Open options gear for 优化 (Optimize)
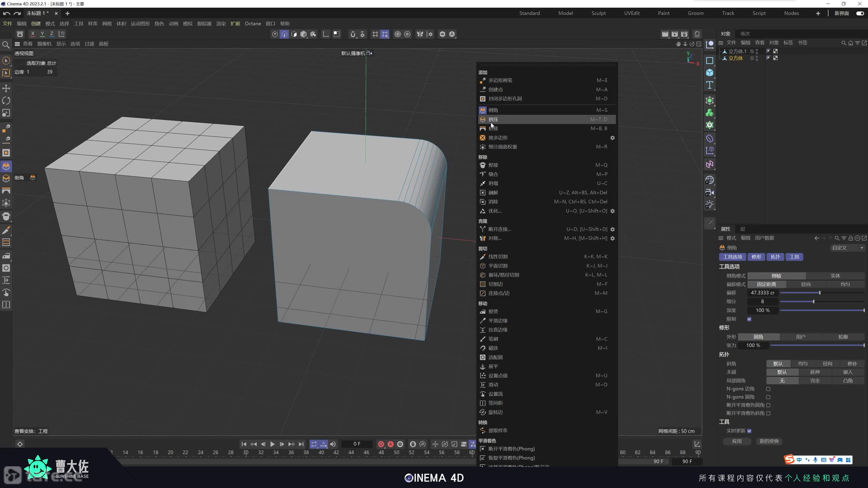Screen dimensions: 868x488 point(612,211)
